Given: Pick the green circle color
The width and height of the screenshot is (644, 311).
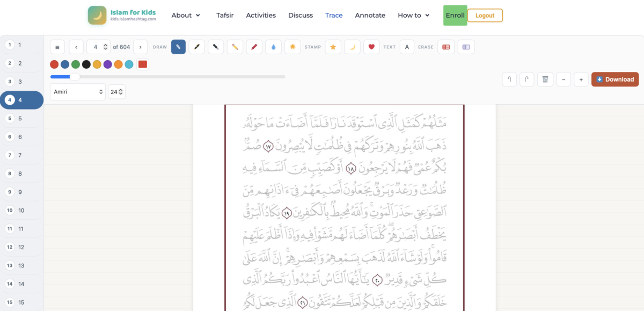Looking at the screenshot, I should pos(76,64).
